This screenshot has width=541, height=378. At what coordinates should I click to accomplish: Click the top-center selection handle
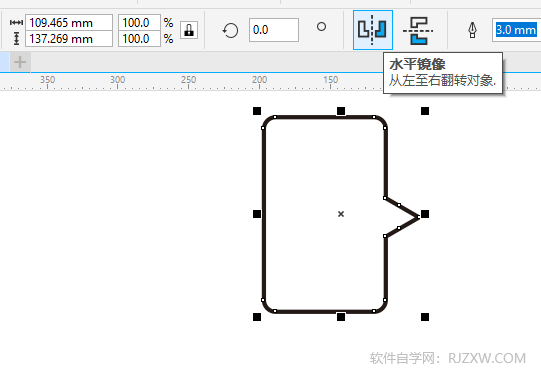tap(341, 111)
